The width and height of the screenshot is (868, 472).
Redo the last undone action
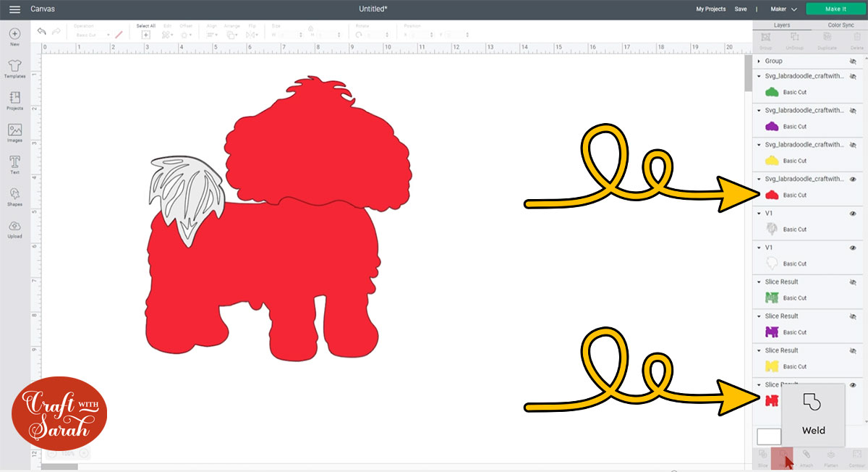tap(58, 33)
